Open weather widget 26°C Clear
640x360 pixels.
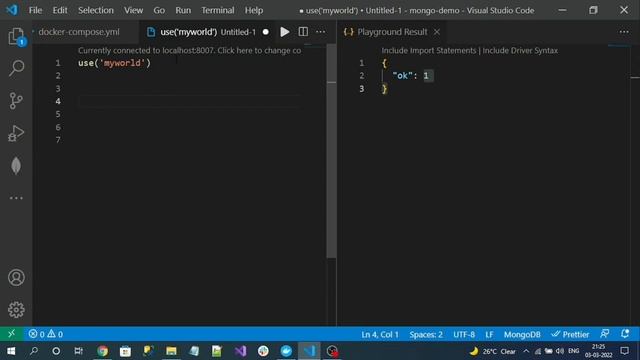click(493, 351)
